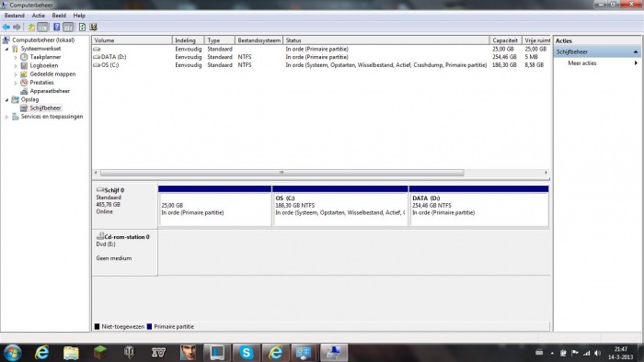
Task: Expand the Prestaties node arrow
Action: 16,83
